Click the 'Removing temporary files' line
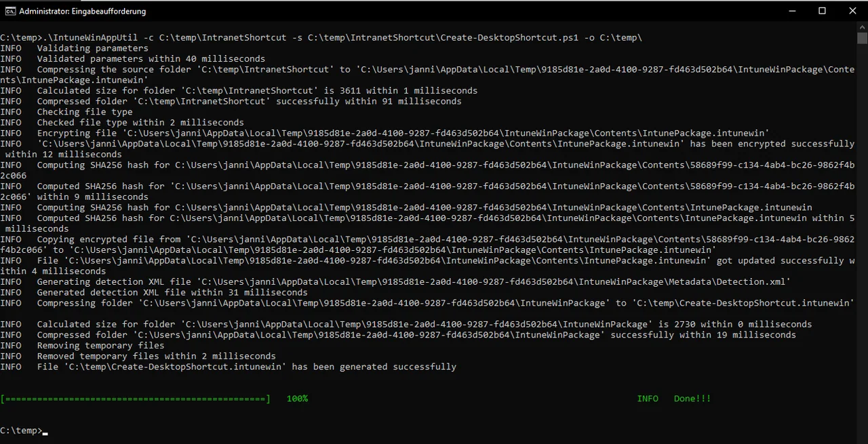868x444 pixels. (x=82, y=346)
